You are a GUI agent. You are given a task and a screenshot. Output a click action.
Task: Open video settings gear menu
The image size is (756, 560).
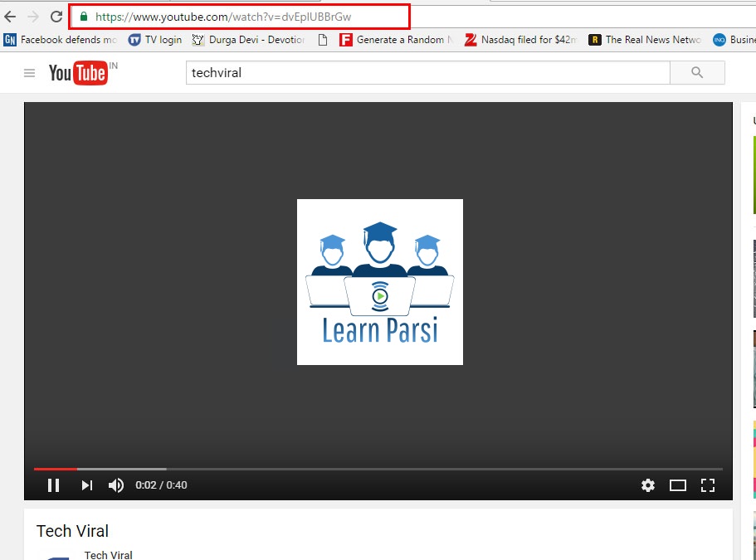[x=648, y=485]
